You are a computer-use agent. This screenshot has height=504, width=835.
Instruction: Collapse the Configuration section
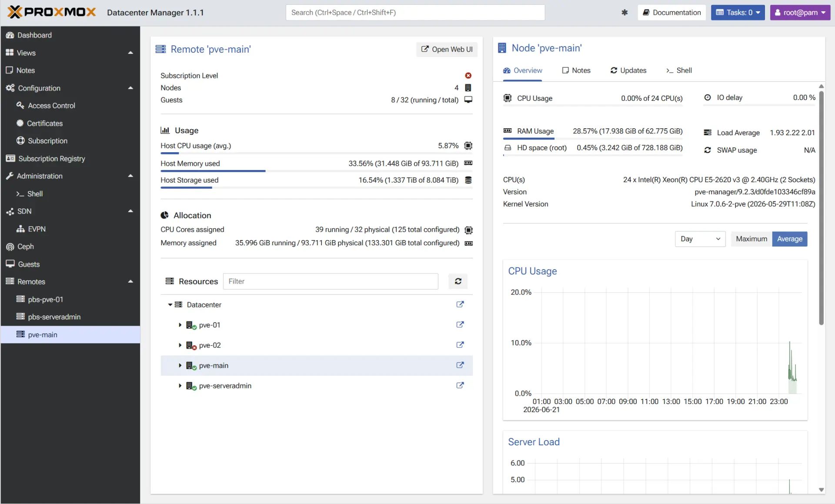130,88
